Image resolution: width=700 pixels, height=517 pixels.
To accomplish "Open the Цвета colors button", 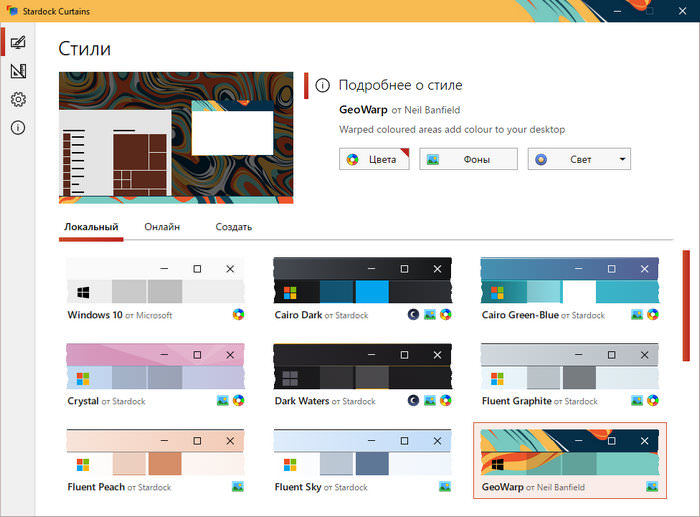I will coord(374,159).
